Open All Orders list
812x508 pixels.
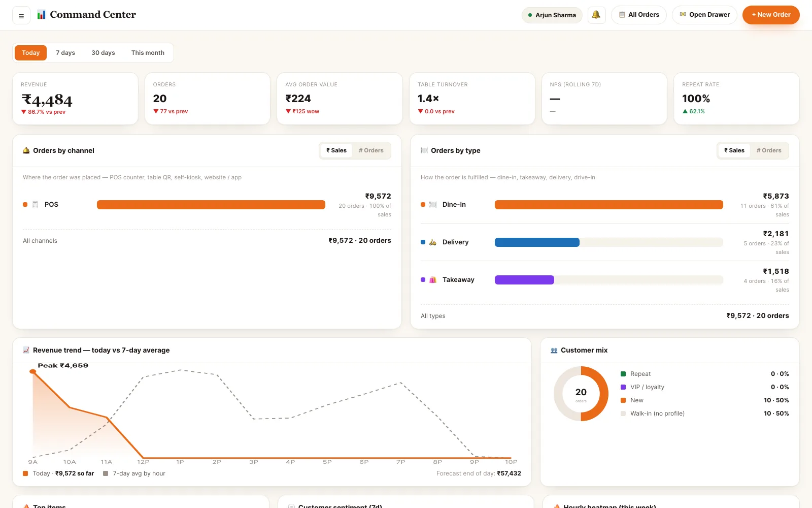click(x=639, y=15)
